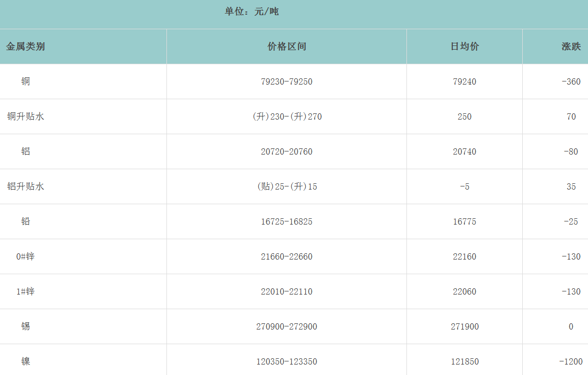Click the 单位：元/吨 caption text
Screen dimensions: 588x375
pyautogui.click(x=251, y=11)
